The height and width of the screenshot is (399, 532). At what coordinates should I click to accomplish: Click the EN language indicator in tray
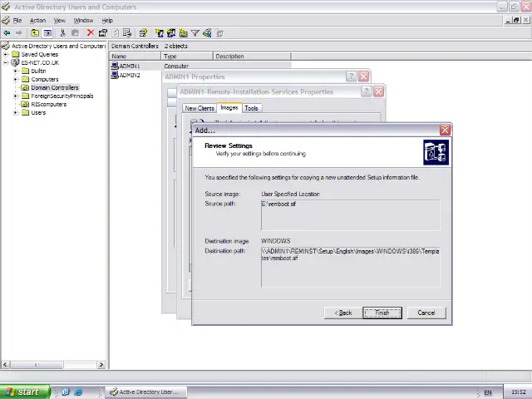click(488, 392)
